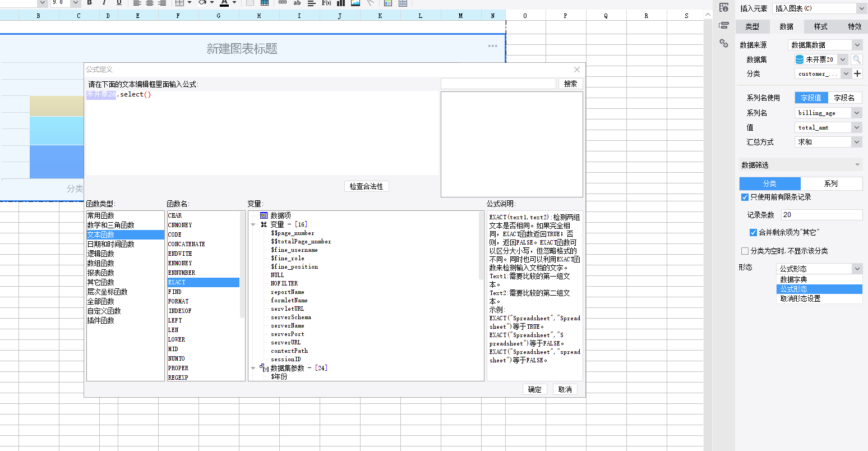
Task: Choose 数据字典 from the 形态 list
Action: (x=819, y=279)
